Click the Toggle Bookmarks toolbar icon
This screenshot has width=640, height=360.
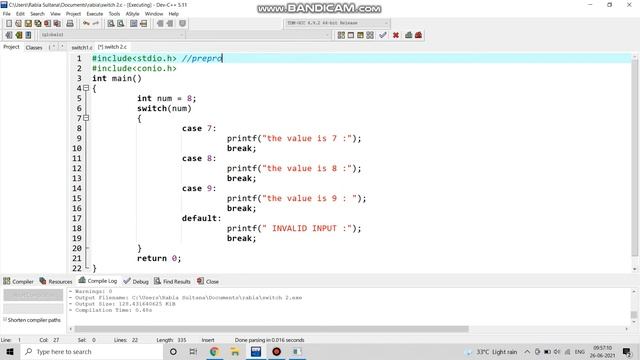click(19, 35)
